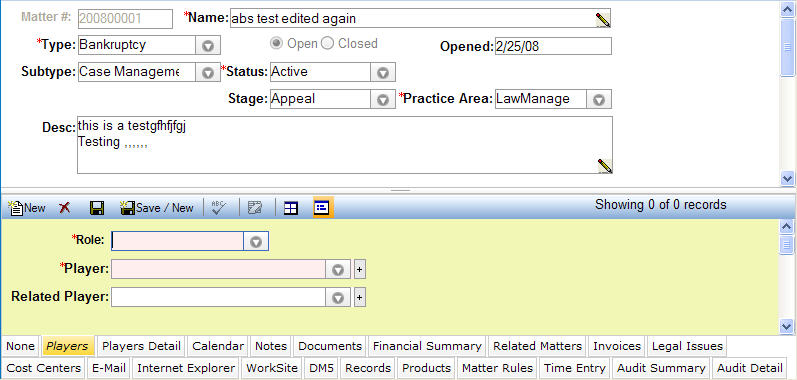Screen dimensions: 797x380
Task: Switch to the Players tab
Action: pyautogui.click(x=68, y=346)
